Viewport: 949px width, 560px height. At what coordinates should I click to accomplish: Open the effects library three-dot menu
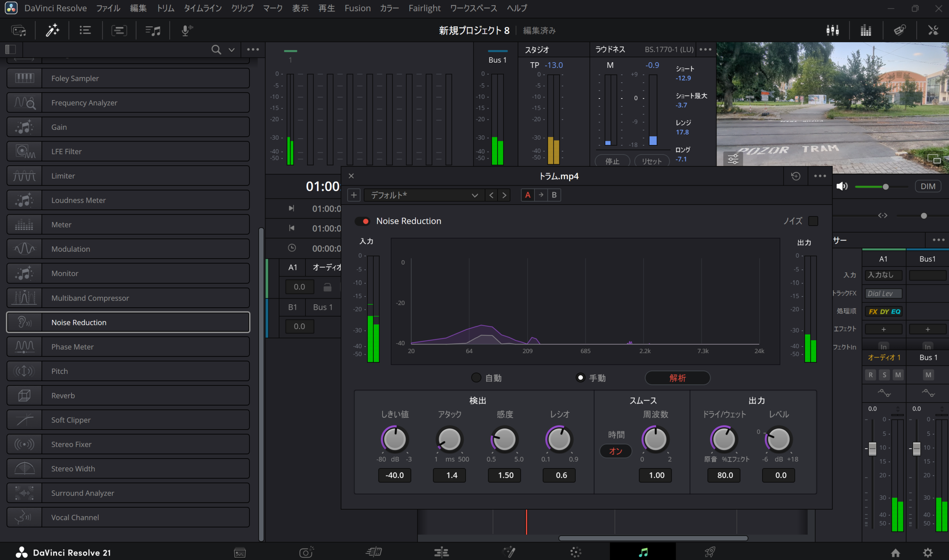tap(253, 49)
